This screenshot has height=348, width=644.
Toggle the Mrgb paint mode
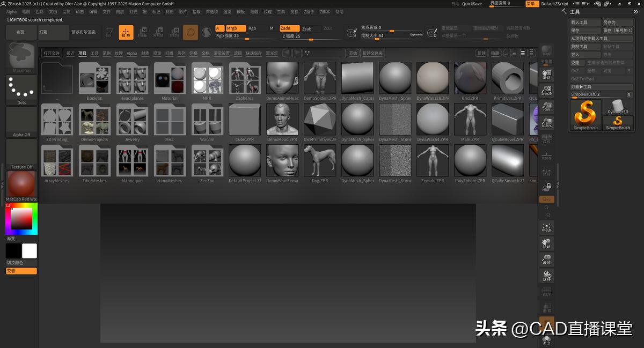[234, 28]
